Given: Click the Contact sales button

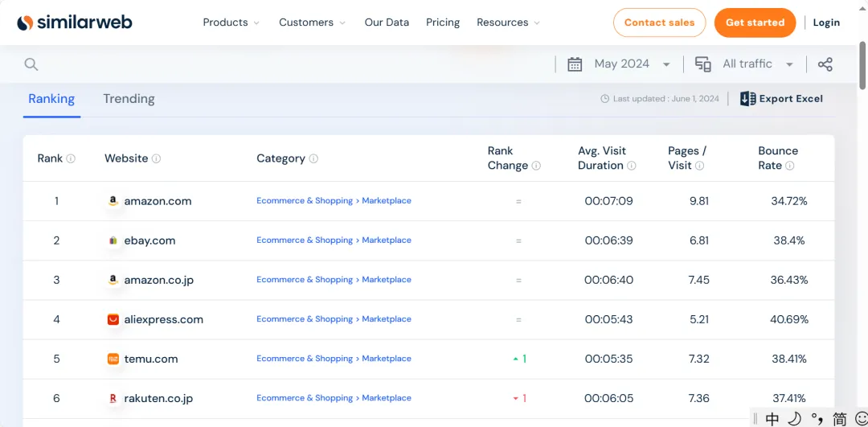Looking at the screenshot, I should tap(659, 23).
